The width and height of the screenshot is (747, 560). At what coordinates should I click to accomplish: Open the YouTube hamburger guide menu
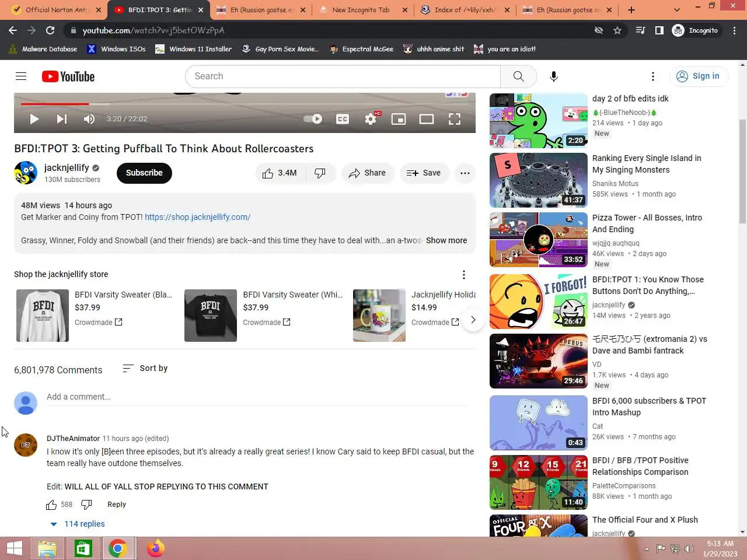[21, 76]
